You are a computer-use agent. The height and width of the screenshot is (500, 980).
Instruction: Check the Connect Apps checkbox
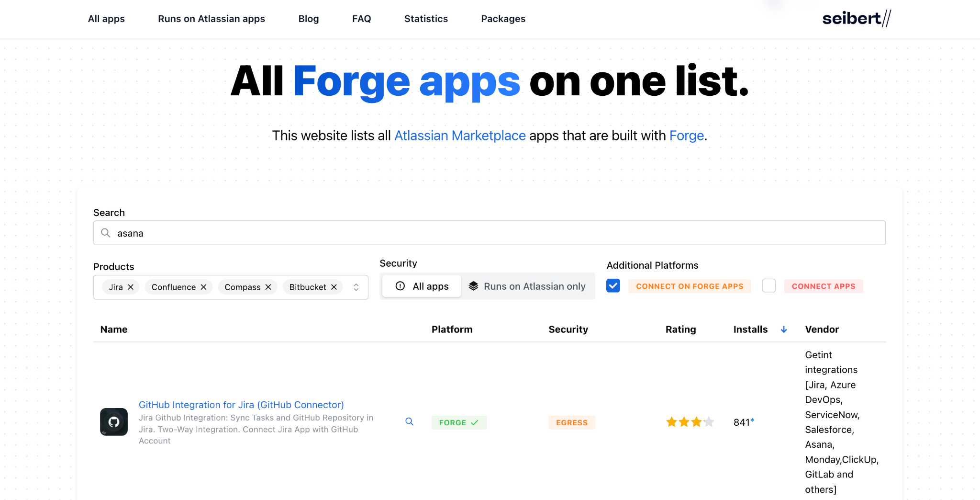pyautogui.click(x=769, y=285)
